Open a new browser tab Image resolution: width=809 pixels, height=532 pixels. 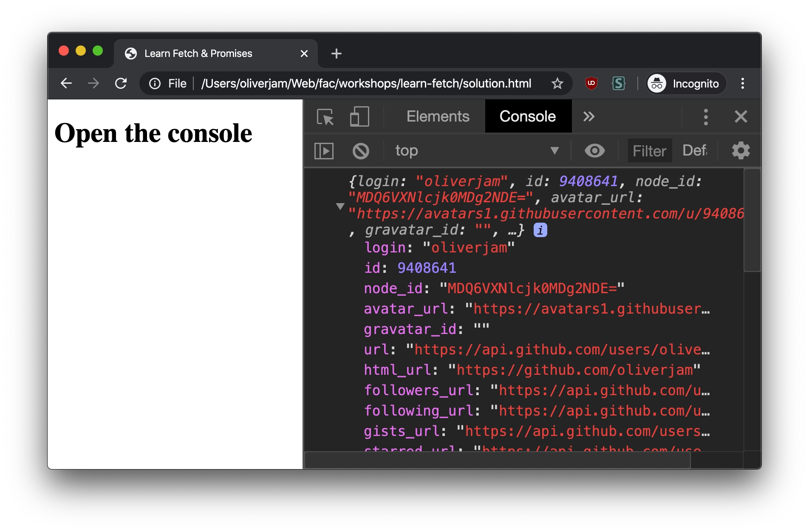(x=336, y=54)
